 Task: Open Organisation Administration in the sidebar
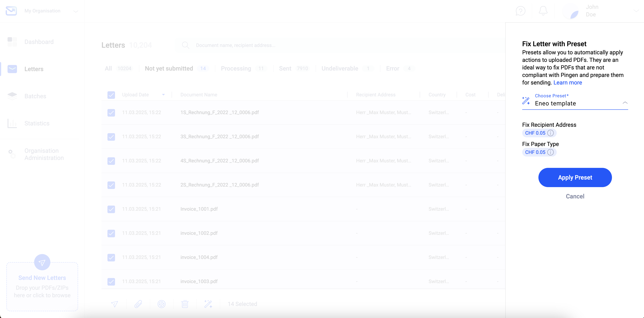[x=44, y=154]
